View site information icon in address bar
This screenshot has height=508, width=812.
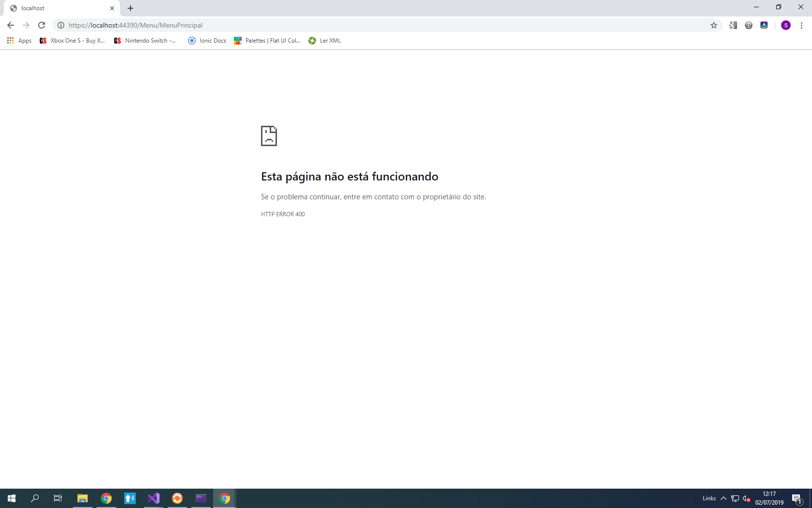[x=61, y=25]
